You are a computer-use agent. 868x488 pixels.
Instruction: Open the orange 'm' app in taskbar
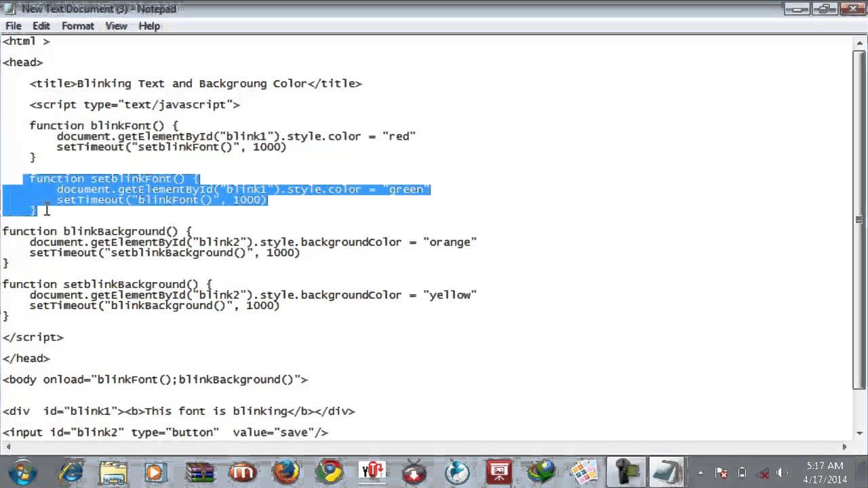(243, 471)
